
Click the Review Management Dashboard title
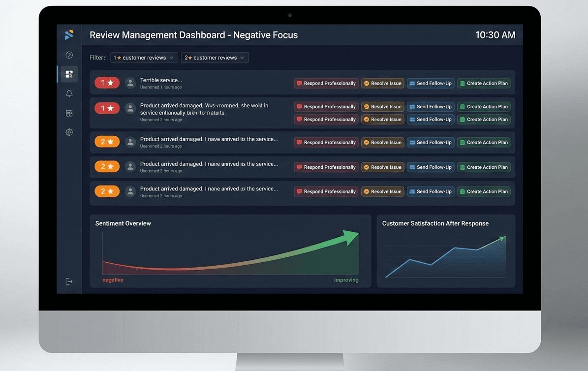(193, 34)
